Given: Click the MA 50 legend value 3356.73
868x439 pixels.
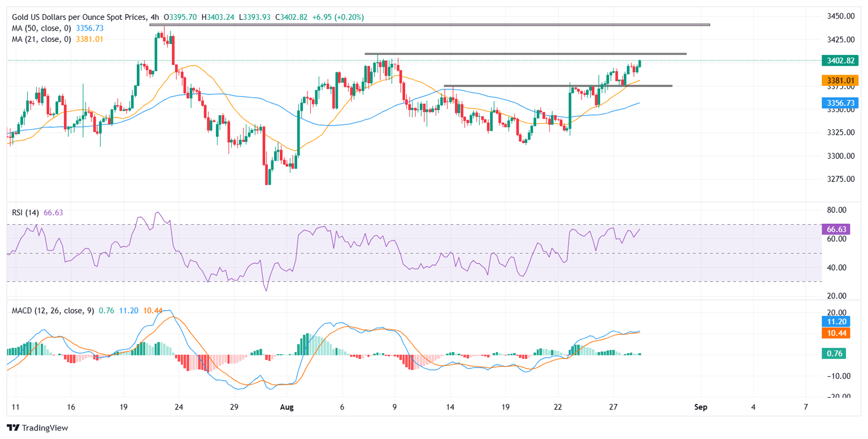Looking at the screenshot, I should [x=90, y=28].
